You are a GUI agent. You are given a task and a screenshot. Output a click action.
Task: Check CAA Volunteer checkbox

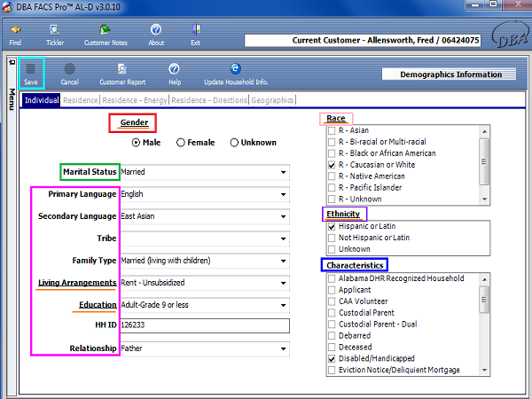pos(332,301)
